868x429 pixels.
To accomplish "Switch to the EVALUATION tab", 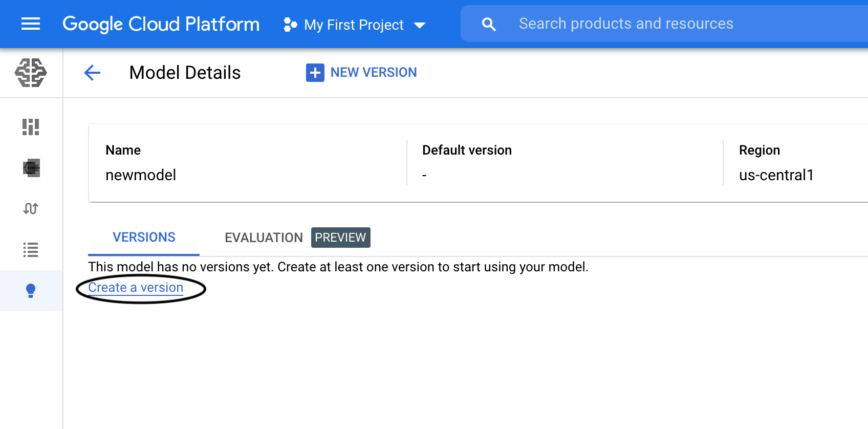I will pos(264,238).
